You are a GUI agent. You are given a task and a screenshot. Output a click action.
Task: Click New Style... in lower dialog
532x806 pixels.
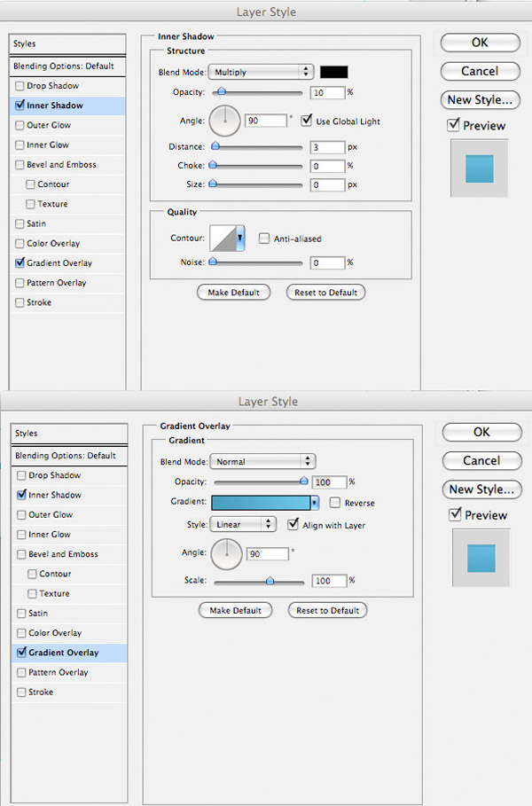click(481, 489)
